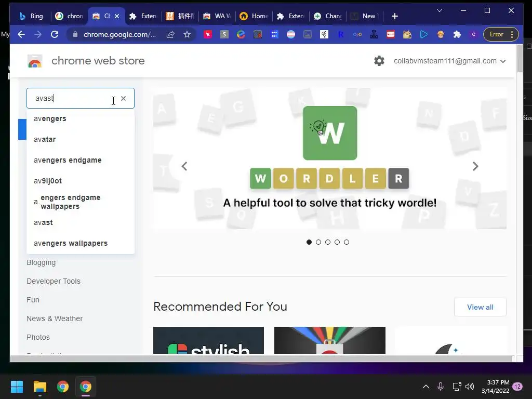
Task: Open the share page icon in address bar
Action: (170, 34)
